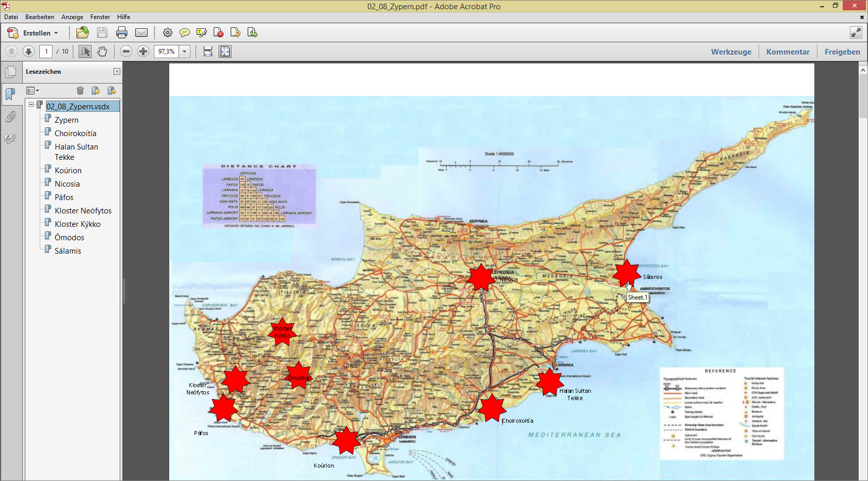
Task: Toggle the Bookmarks navigation panel button
Action: (10, 94)
